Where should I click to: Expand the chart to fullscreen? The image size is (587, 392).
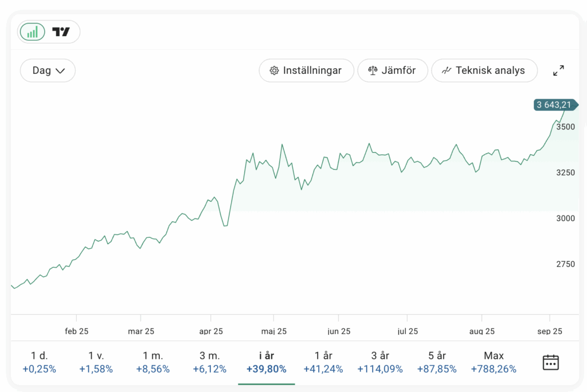coord(558,70)
